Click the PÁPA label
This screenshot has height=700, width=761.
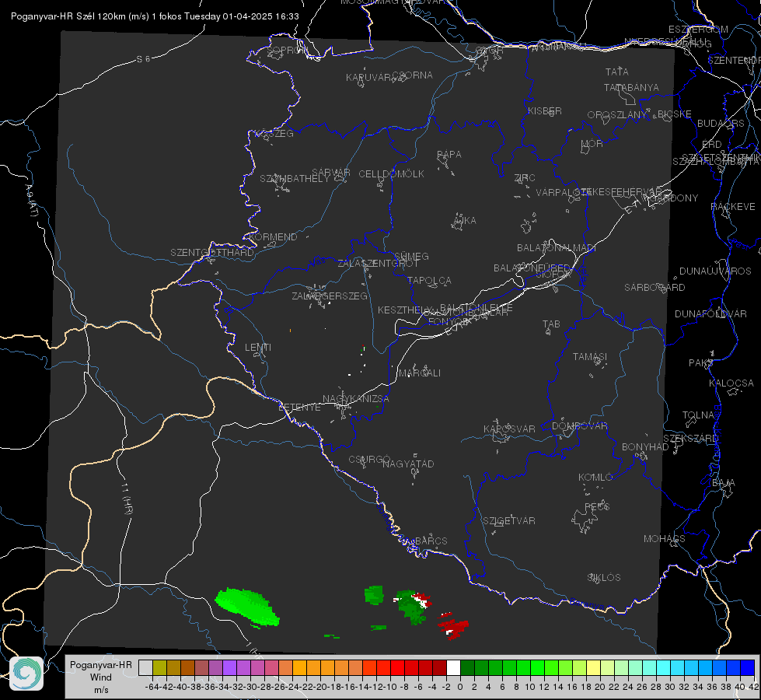click(x=449, y=155)
